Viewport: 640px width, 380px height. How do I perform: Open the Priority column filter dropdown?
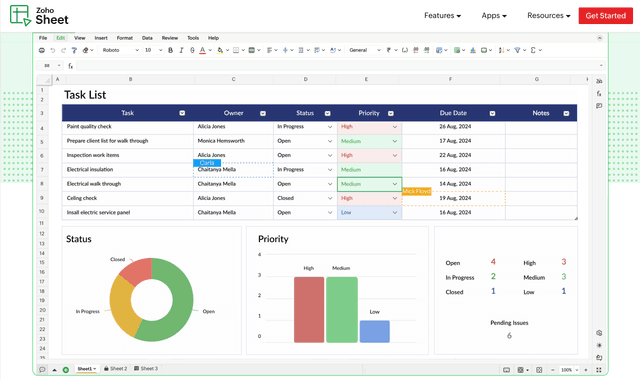[391, 113]
